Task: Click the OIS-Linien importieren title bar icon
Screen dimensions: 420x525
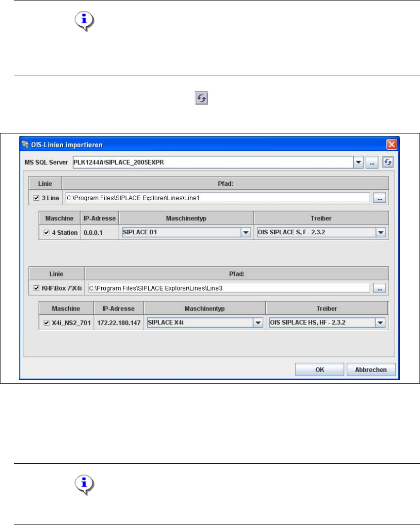Action: (x=25, y=145)
